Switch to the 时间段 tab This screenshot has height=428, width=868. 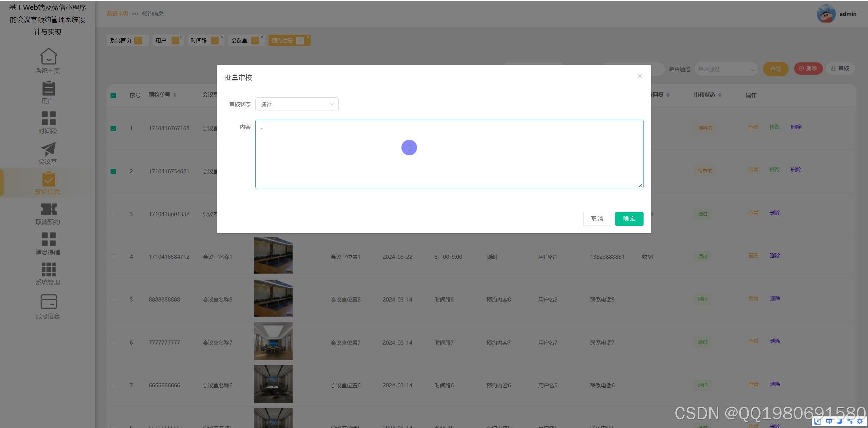[x=199, y=41]
